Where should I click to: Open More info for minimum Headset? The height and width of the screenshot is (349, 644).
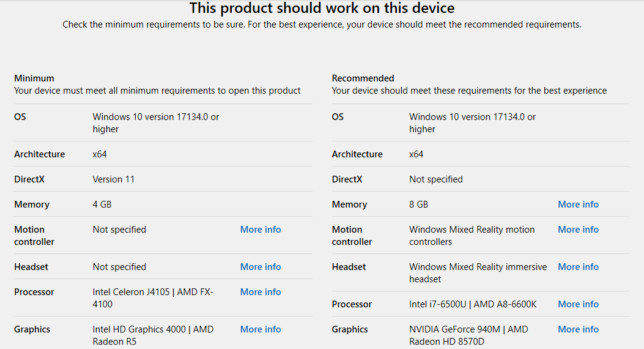[261, 267]
